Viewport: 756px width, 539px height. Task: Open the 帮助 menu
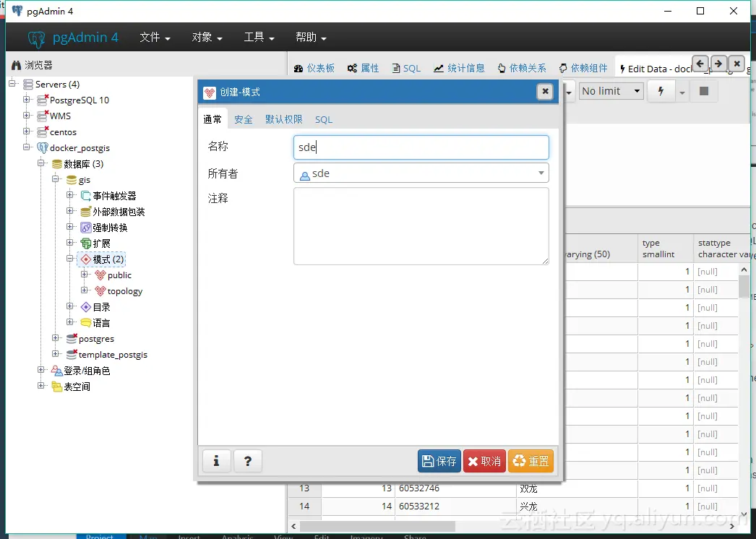pyautogui.click(x=311, y=38)
